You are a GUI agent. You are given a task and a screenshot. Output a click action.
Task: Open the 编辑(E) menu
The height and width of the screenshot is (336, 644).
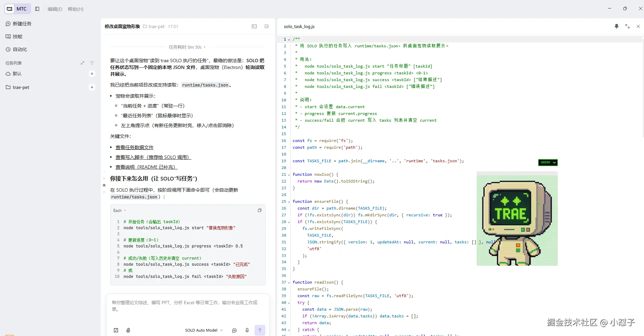(55, 9)
